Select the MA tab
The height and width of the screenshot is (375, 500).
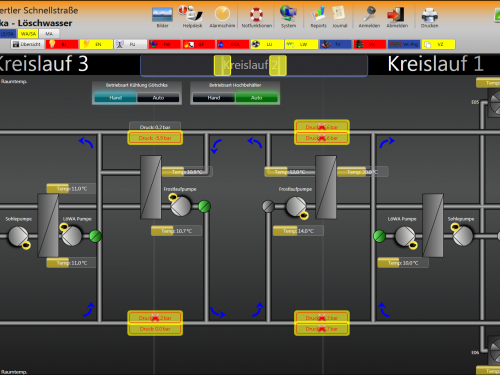pos(49,34)
